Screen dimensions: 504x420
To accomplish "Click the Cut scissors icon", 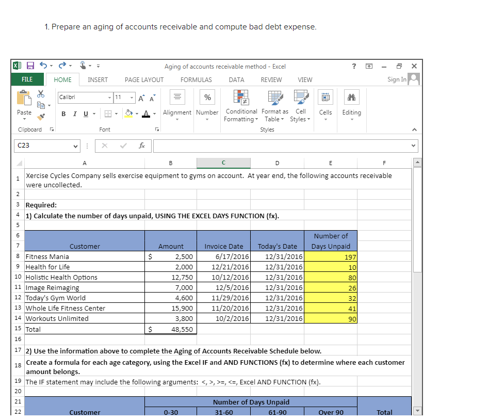I will [x=41, y=94].
